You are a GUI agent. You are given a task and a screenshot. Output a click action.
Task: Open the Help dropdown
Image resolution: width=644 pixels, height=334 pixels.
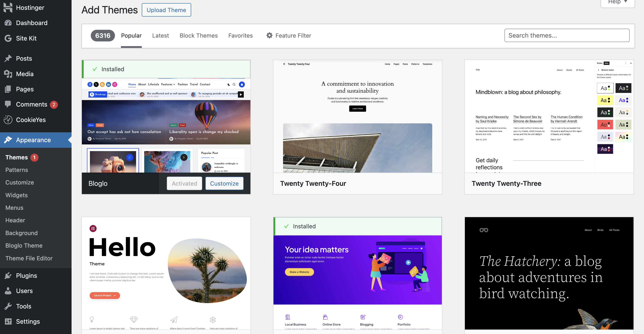[x=617, y=2]
